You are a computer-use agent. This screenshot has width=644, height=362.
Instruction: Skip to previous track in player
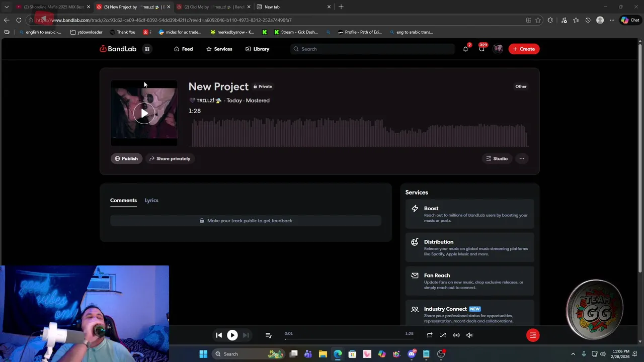(x=219, y=335)
